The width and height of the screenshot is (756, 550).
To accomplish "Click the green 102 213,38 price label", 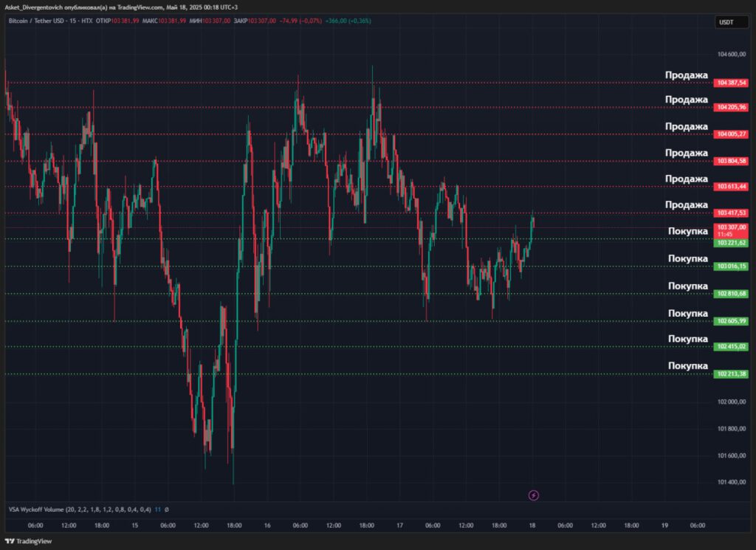I will [731, 374].
